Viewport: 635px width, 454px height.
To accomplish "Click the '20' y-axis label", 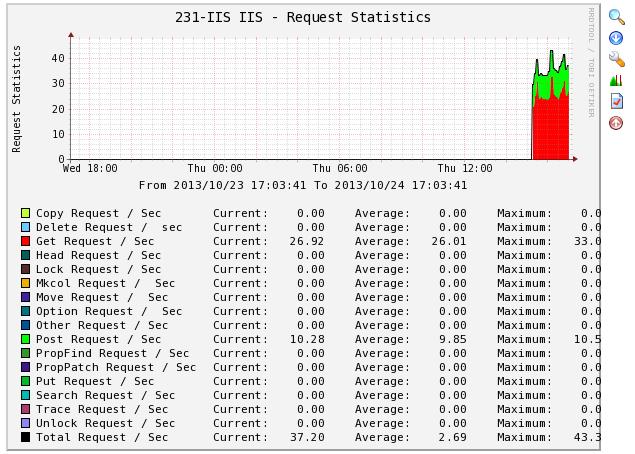I will pyautogui.click(x=58, y=109).
